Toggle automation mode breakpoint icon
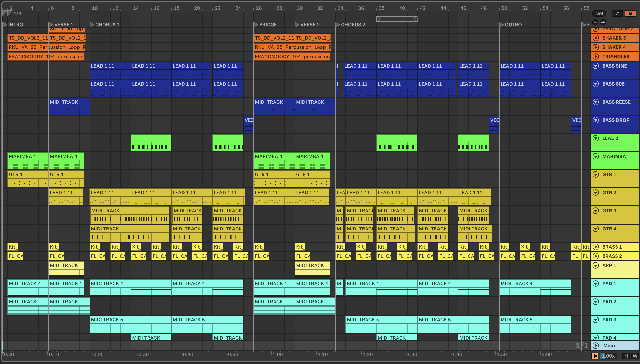The image size is (640, 364). tap(617, 13)
